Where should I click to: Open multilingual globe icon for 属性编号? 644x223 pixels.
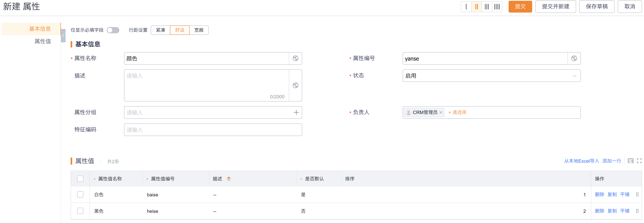click(x=574, y=58)
